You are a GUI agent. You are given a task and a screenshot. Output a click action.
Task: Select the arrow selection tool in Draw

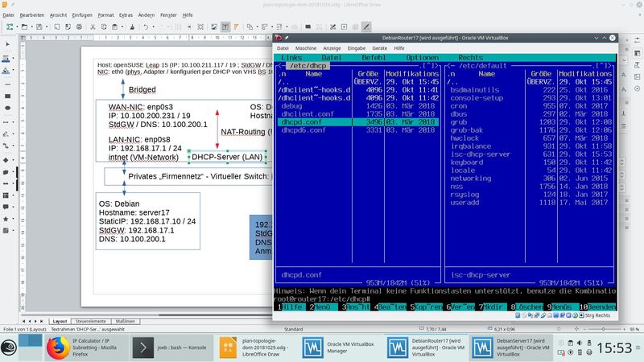[7, 44]
